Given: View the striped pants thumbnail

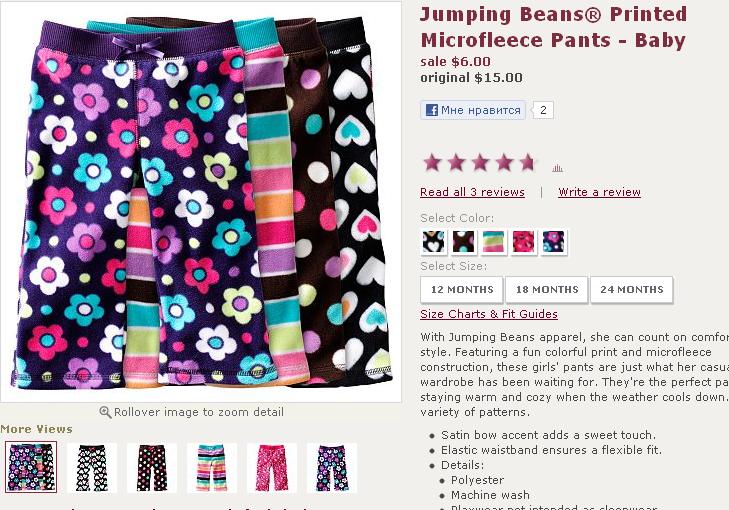Looking at the screenshot, I should 212,468.
